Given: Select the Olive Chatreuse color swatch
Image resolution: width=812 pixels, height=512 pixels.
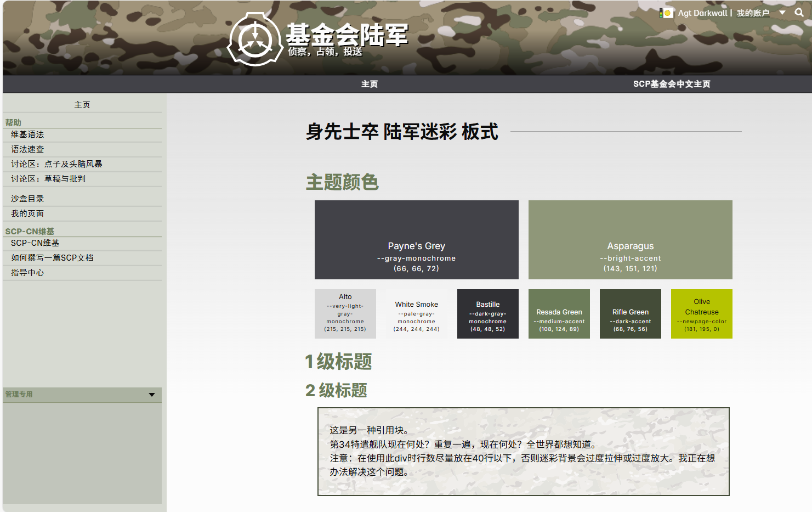Looking at the screenshot, I should click(701, 314).
